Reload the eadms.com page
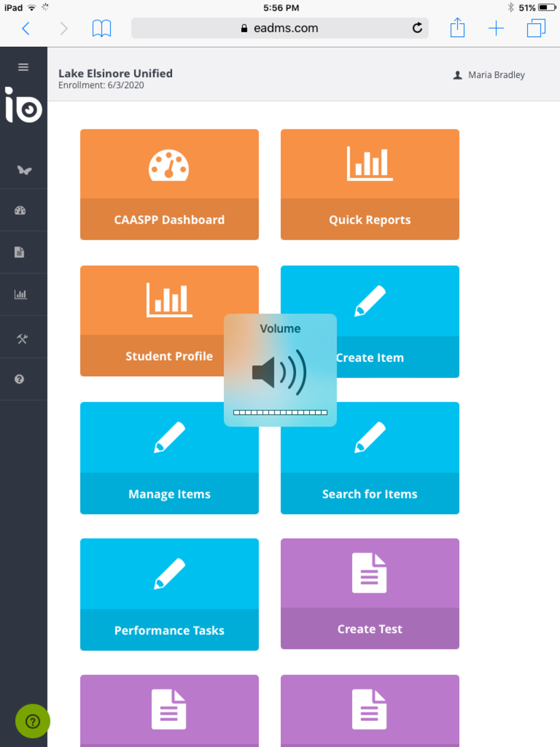 pyautogui.click(x=417, y=28)
